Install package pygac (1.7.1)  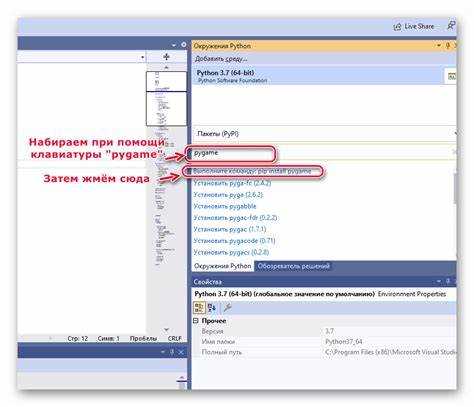point(229,229)
